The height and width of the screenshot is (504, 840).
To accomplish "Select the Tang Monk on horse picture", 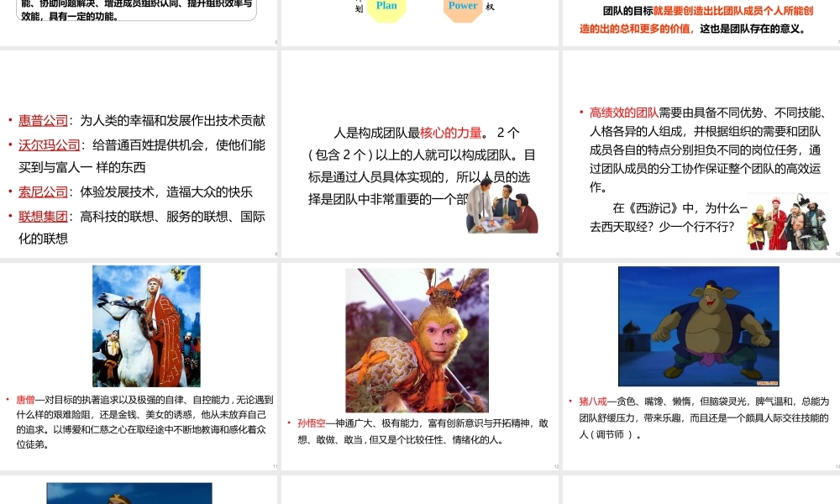I will pyautogui.click(x=146, y=326).
